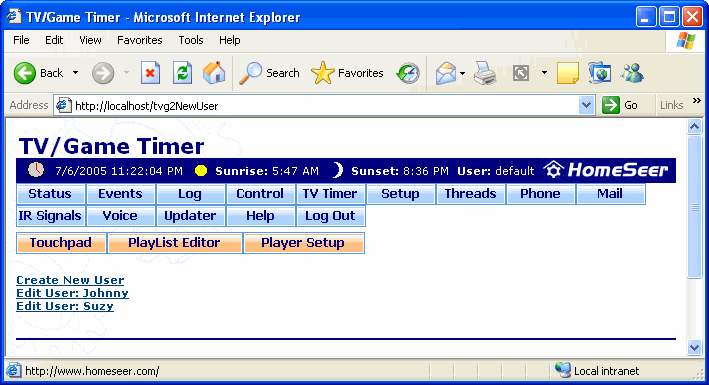709x385 pixels.
Task: Refresh the page with green arrows icon
Action: pos(182,73)
